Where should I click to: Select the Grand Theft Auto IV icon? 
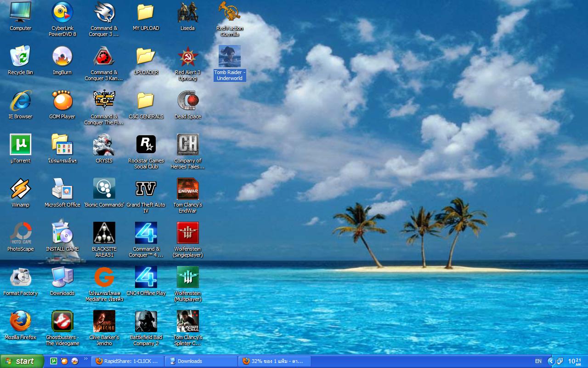(x=146, y=189)
